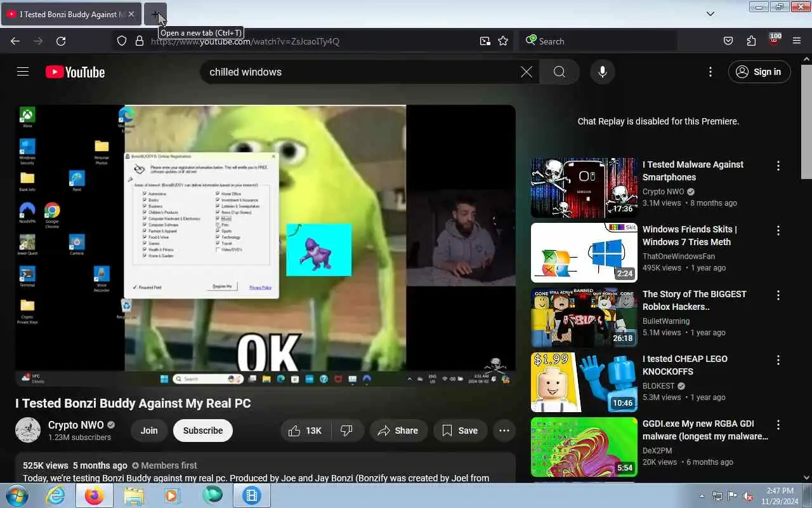
Task: Open a new browser tab
Action: [155, 14]
